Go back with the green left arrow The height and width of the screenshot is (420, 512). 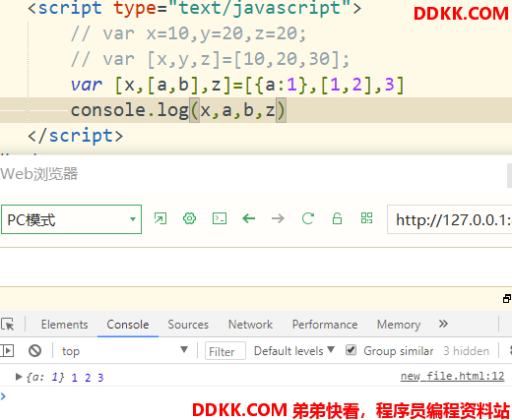[x=249, y=218]
